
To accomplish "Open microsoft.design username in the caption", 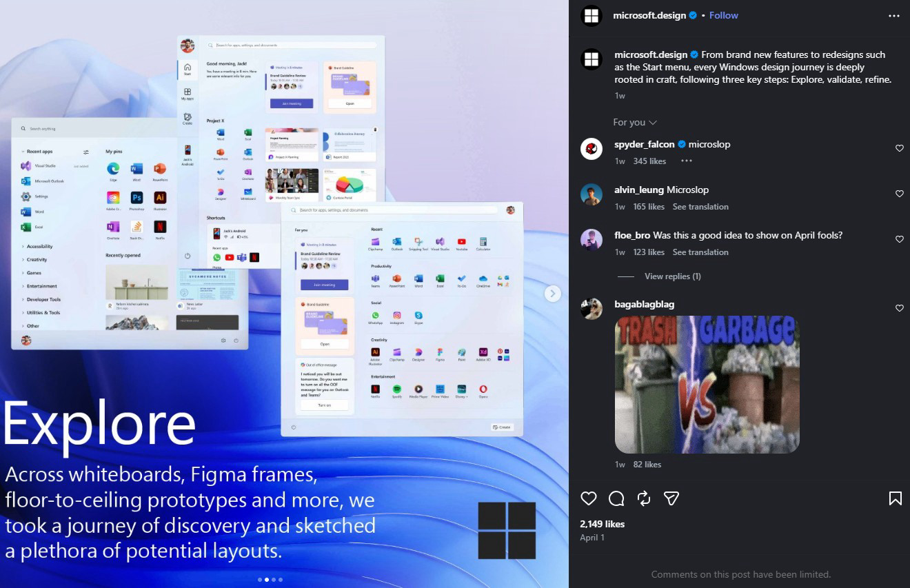I will [x=651, y=54].
